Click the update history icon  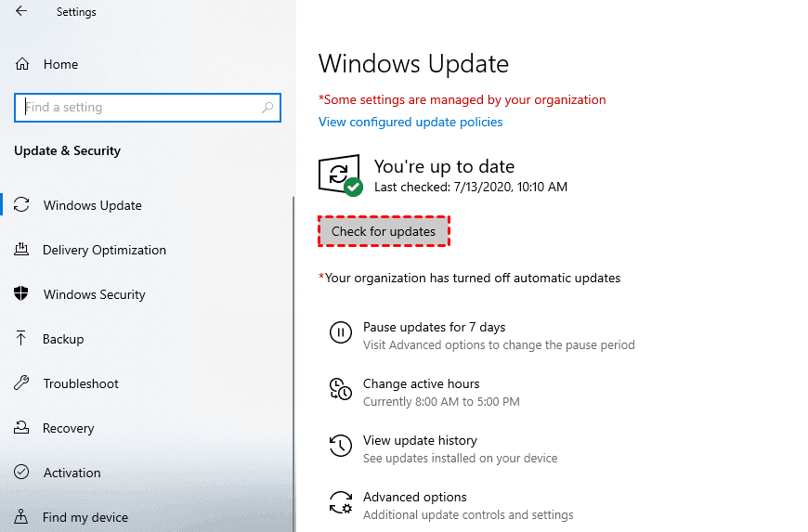point(341,446)
